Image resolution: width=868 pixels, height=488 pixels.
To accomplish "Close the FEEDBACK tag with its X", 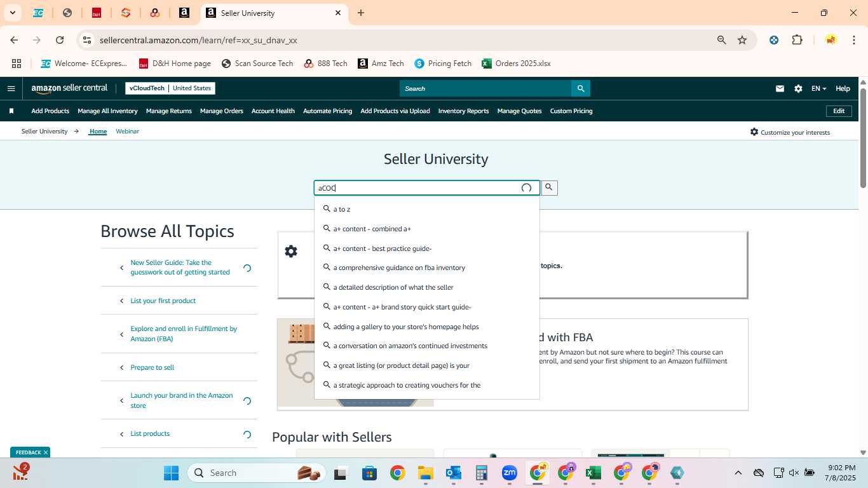I will (46, 452).
